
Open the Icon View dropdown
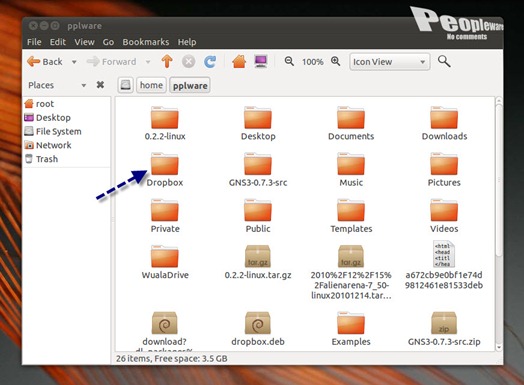coord(390,62)
